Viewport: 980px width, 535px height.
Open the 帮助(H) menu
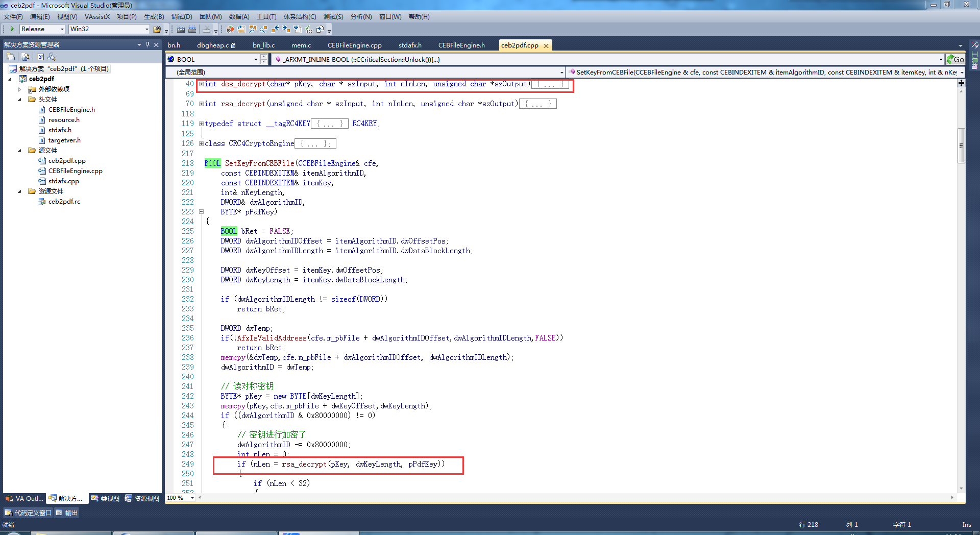(419, 17)
